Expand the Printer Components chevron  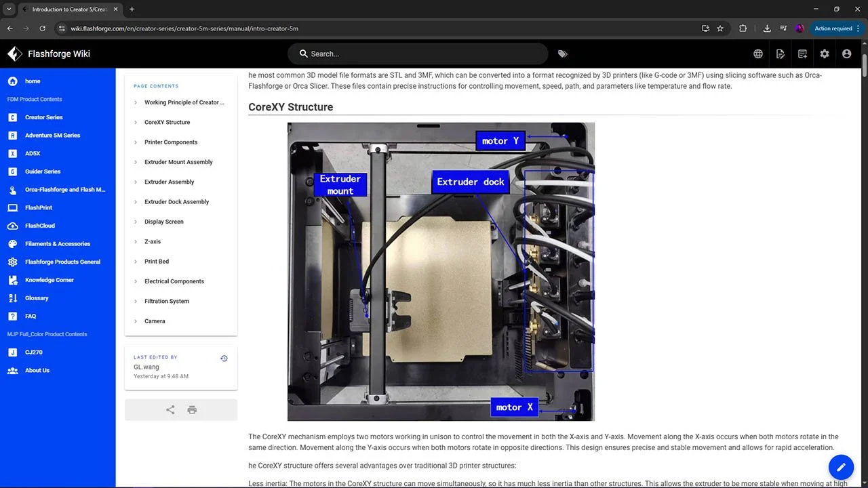pyautogui.click(x=136, y=142)
